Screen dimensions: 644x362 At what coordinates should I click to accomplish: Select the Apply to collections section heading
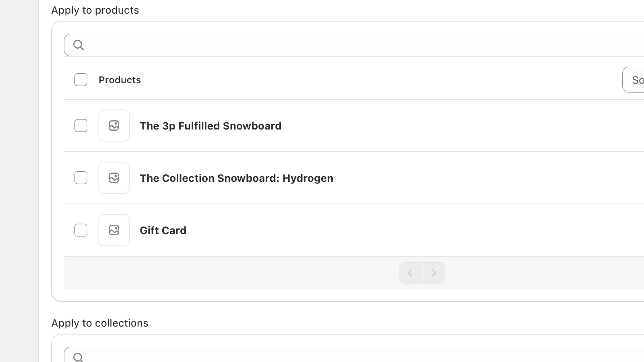pos(99,323)
